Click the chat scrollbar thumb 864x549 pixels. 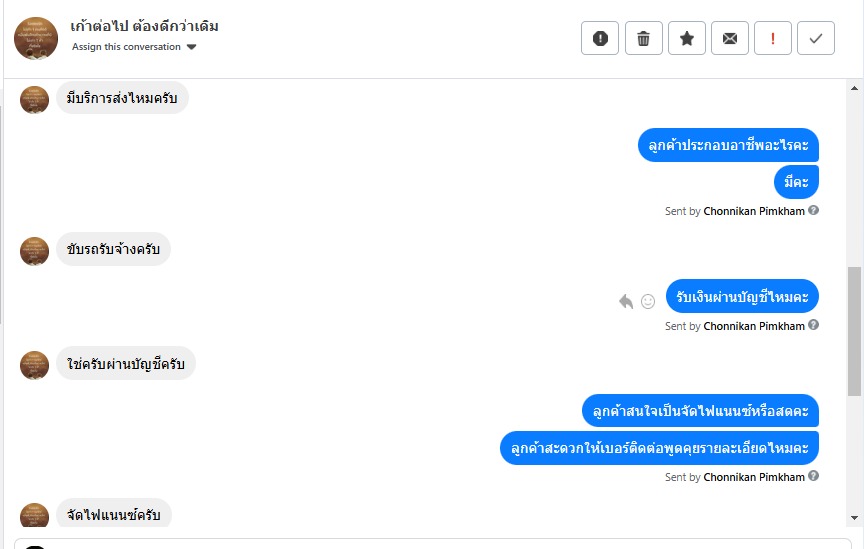point(854,331)
